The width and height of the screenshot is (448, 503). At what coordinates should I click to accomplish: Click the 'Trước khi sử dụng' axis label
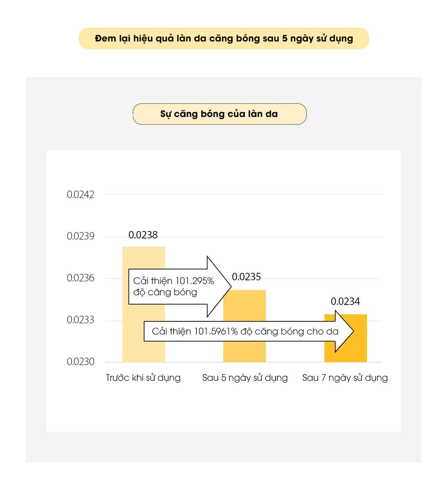(x=143, y=378)
